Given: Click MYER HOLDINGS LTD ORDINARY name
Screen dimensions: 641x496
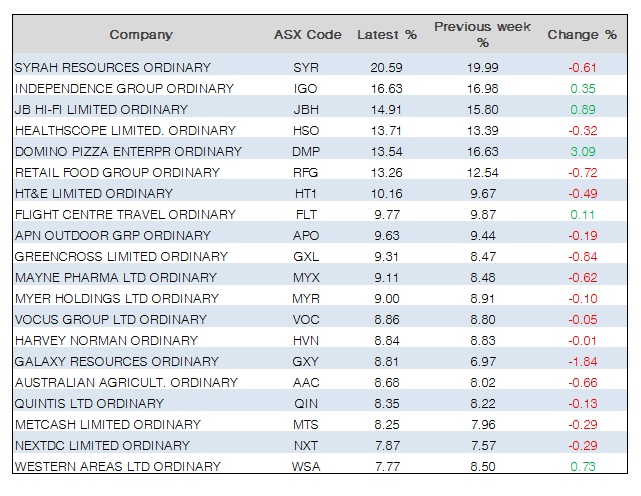Looking at the screenshot, I should click(116, 298).
